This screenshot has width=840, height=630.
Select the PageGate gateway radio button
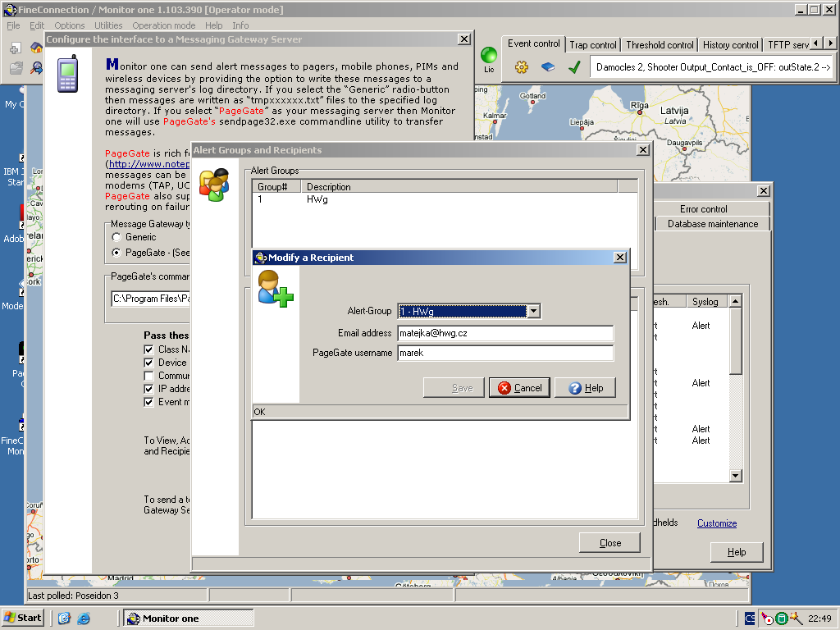click(116, 253)
